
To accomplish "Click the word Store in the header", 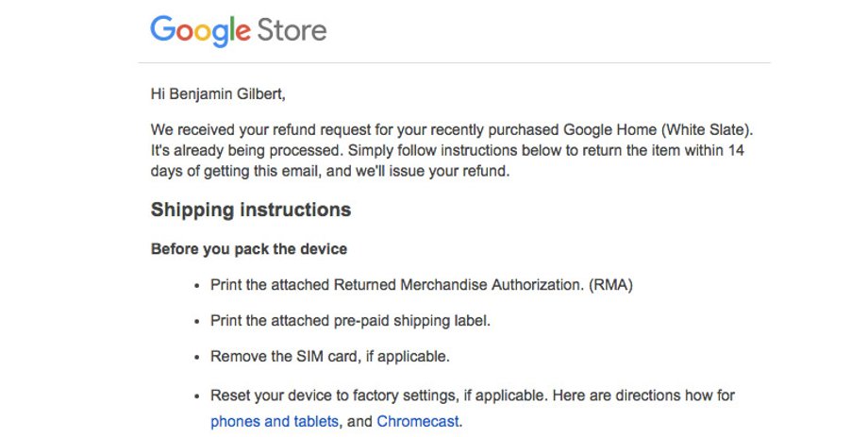I will (x=292, y=30).
